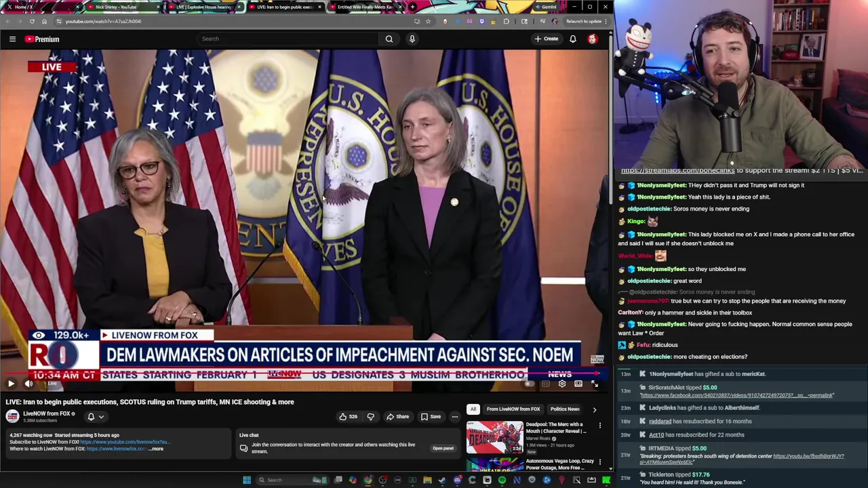Click the YouTube search magnifier button
This screenshot has width=868, height=488.
click(389, 39)
